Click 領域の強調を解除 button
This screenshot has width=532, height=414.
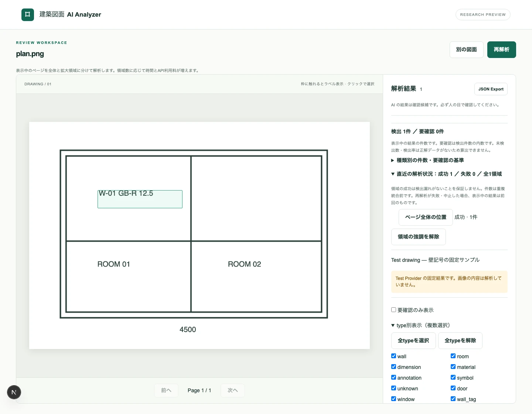click(x=419, y=237)
